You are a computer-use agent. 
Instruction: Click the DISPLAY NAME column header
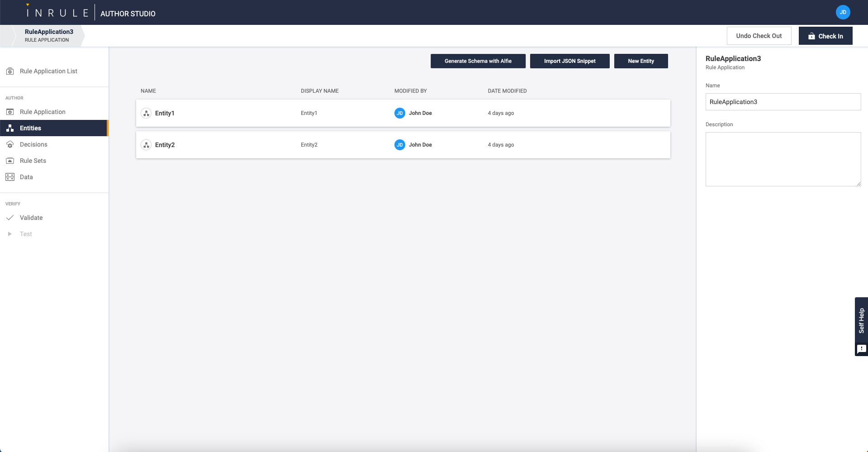point(320,91)
